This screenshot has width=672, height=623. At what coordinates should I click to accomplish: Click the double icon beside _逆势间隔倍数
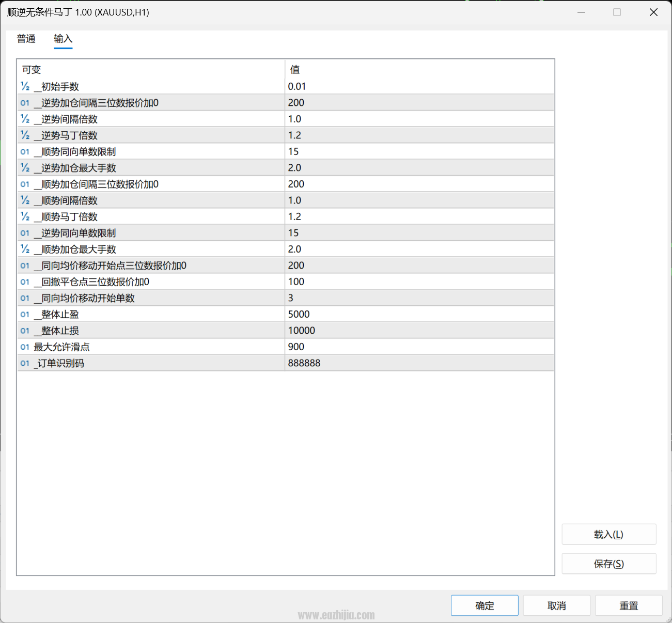tap(25, 119)
